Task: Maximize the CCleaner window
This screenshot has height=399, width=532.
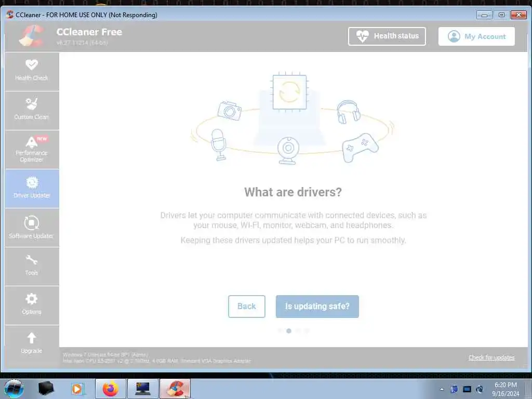Action: pos(501,15)
